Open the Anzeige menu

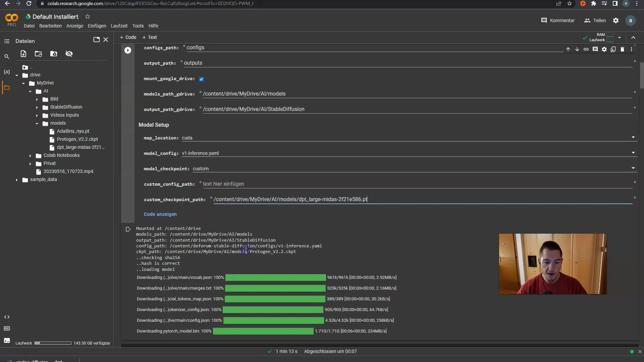[75, 26]
